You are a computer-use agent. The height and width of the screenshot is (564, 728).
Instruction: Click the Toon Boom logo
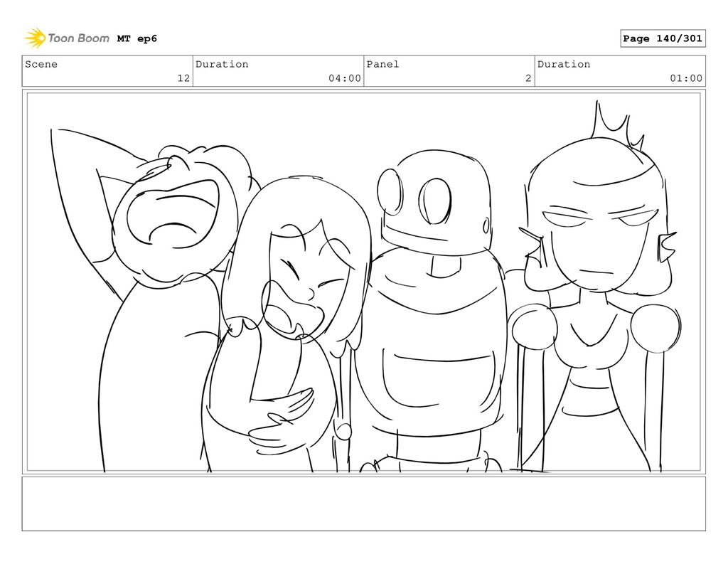[x=67, y=38]
